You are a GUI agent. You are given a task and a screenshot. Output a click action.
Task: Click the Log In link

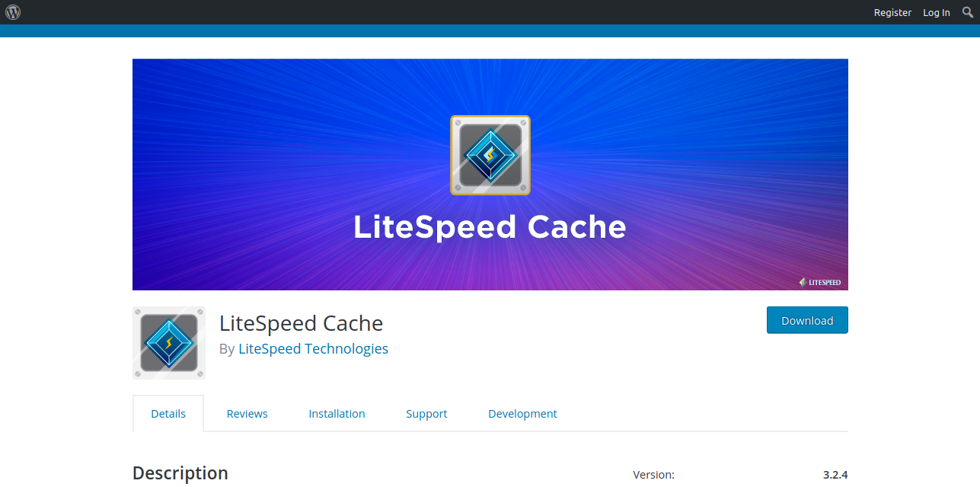[937, 12]
